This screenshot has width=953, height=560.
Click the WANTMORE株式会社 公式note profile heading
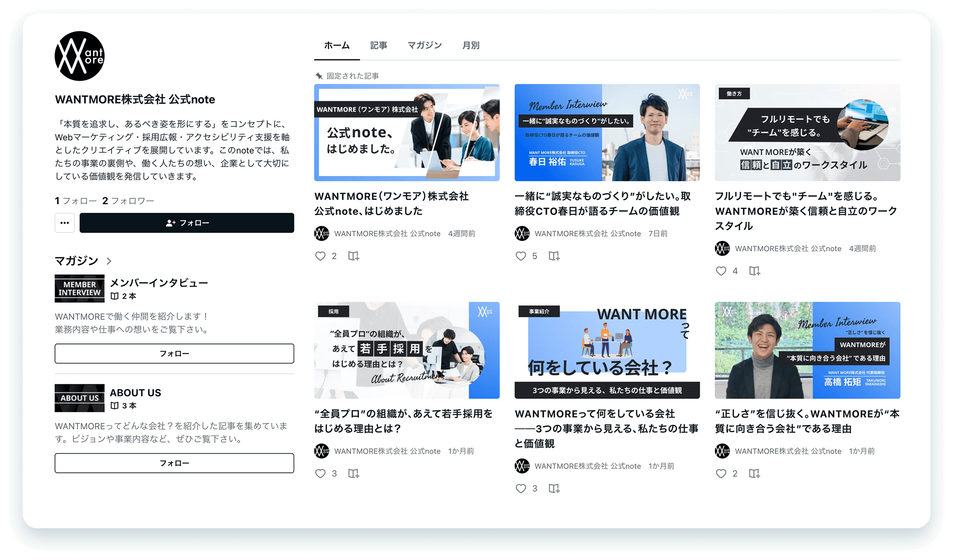point(135,99)
